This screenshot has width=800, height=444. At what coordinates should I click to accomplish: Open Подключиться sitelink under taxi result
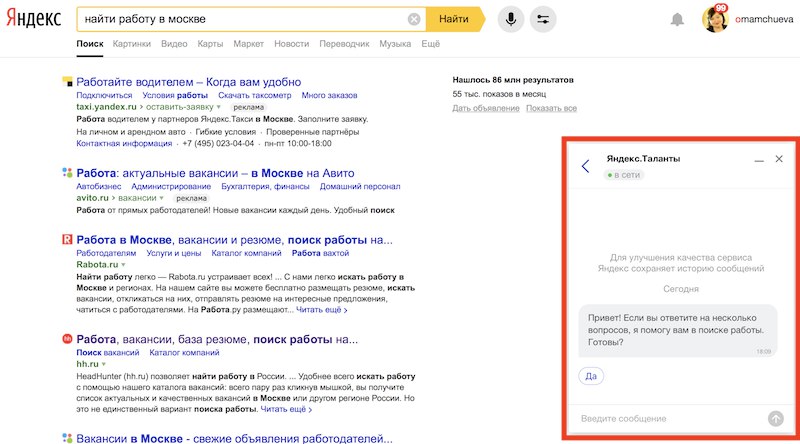coord(104,95)
